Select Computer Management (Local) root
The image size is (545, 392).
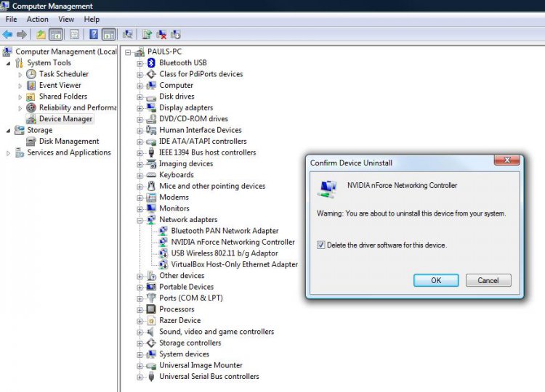(x=66, y=52)
